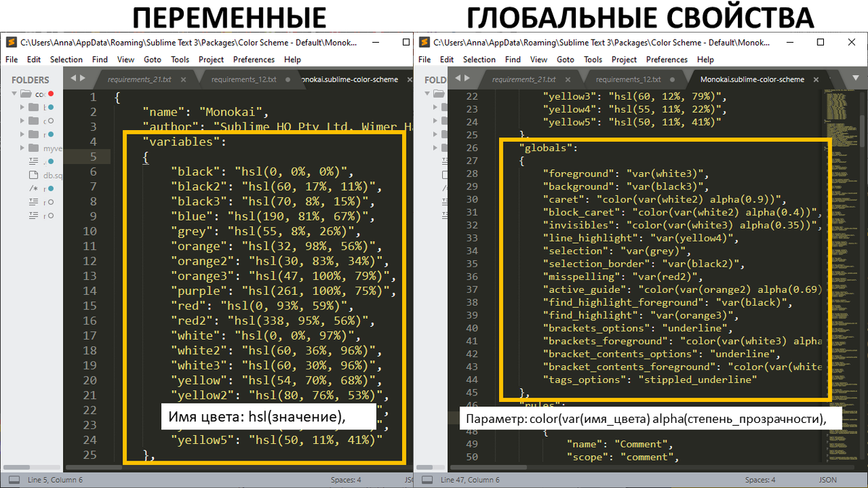Image resolution: width=868 pixels, height=488 pixels.
Task: Expand the myve folder in the sidebar
Action: pyautogui.click(x=22, y=147)
